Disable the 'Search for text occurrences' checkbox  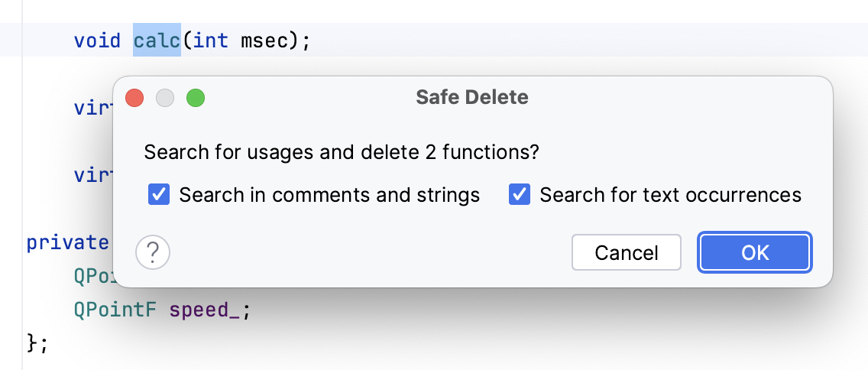coord(520,195)
